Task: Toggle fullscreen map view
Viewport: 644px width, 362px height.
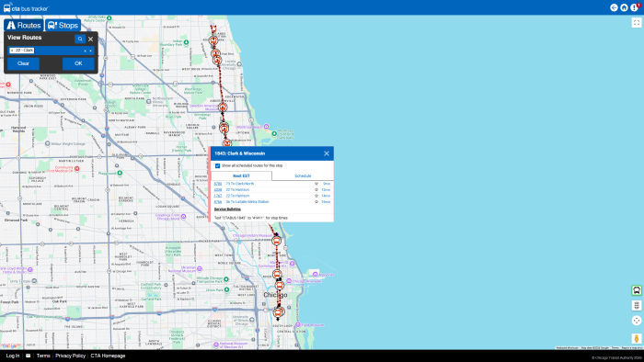Action: tap(637, 23)
